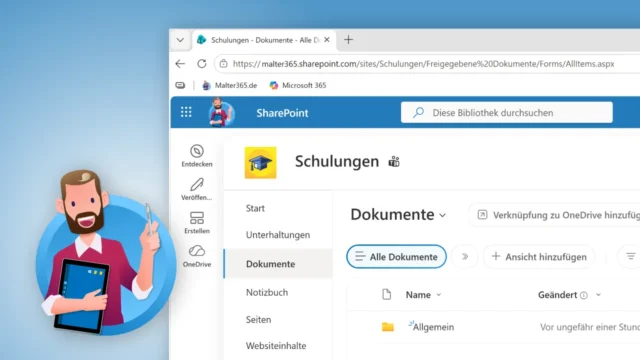Expand the Dokumente library dropdown
Screen dimensions: 640x360
(442, 215)
